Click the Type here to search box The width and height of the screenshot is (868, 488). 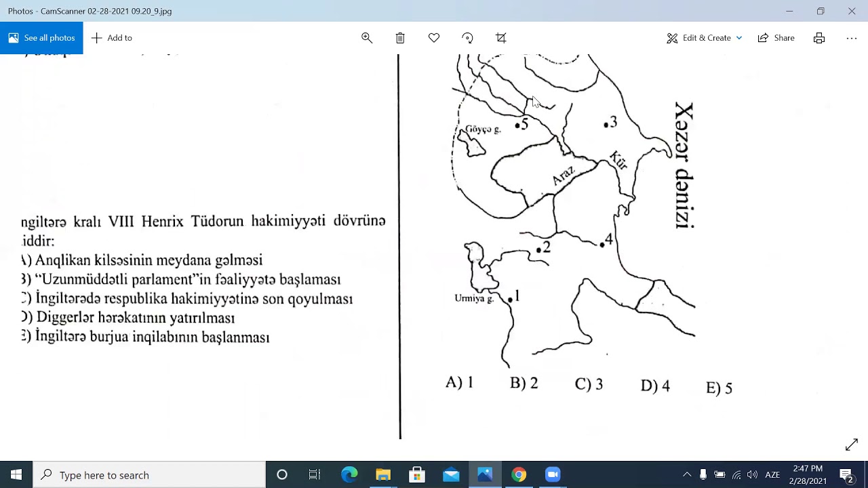pos(149,474)
